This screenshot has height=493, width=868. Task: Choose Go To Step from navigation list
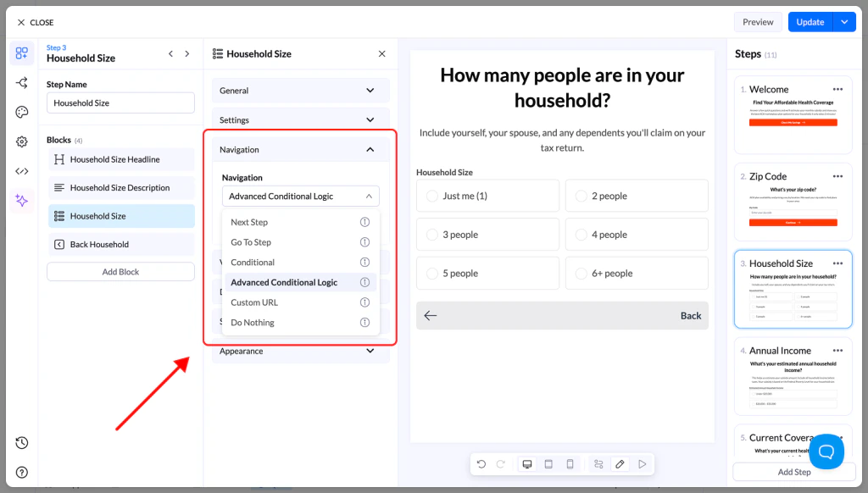[x=301, y=241]
